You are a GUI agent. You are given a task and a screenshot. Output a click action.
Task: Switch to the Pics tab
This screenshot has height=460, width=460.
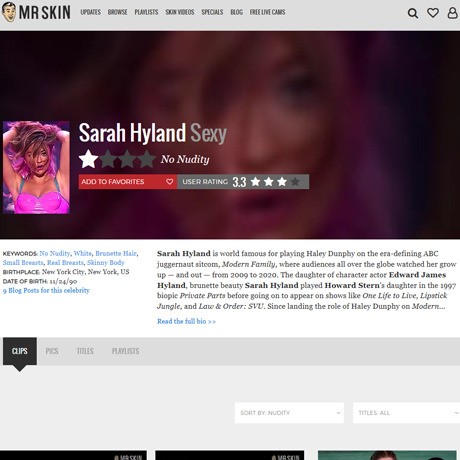(52, 351)
